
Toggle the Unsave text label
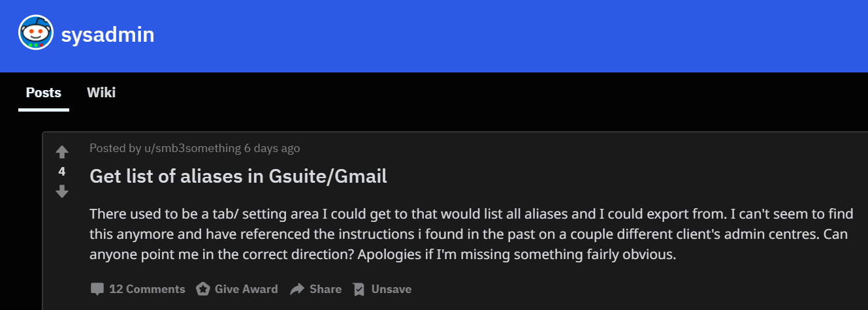(391, 288)
